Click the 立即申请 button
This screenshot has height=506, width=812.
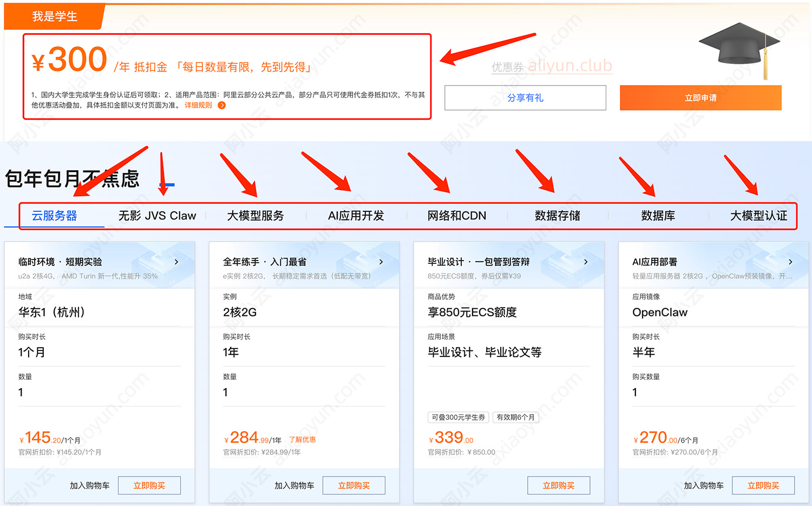click(x=700, y=98)
